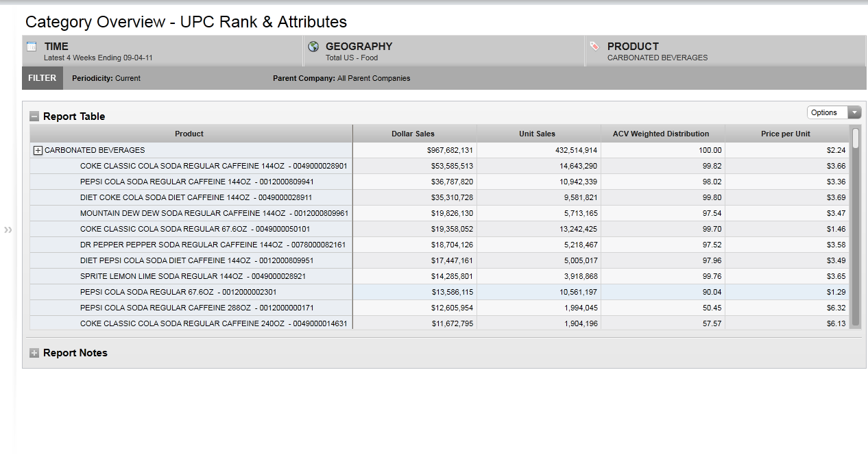Image resolution: width=868 pixels, height=455 pixels.
Task: Click the tag icon beside PRODUCT
Action: 594,47
